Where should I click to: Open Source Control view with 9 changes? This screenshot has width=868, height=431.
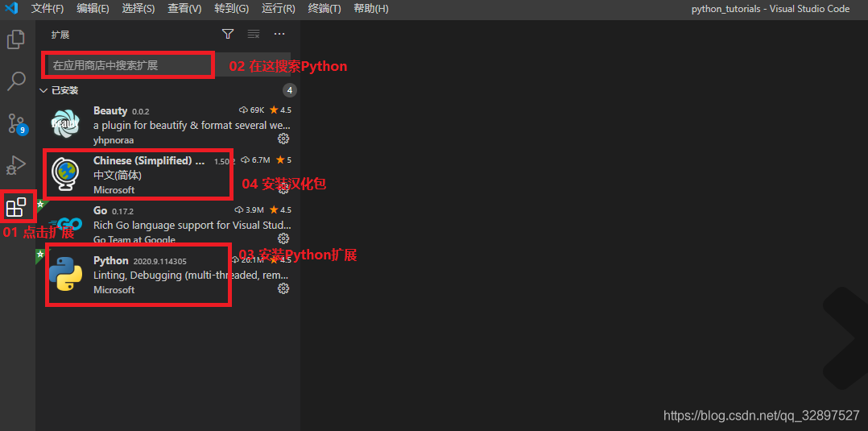coord(17,123)
